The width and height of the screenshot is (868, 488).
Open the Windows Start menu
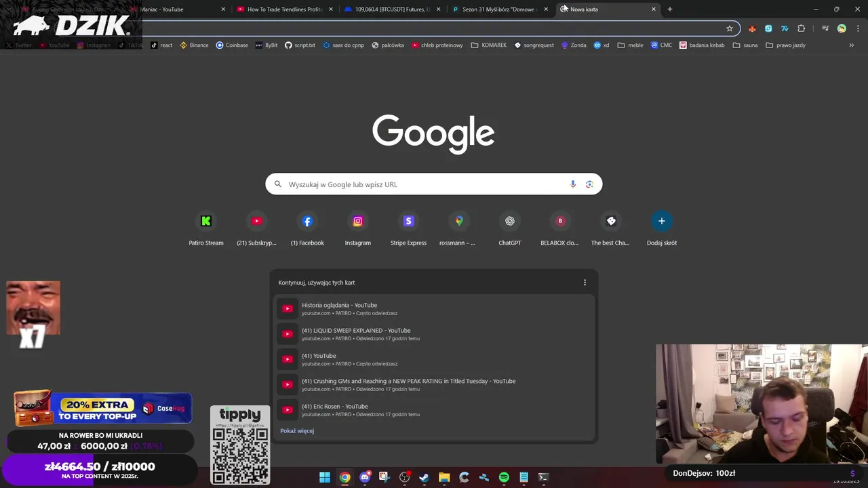325,477
